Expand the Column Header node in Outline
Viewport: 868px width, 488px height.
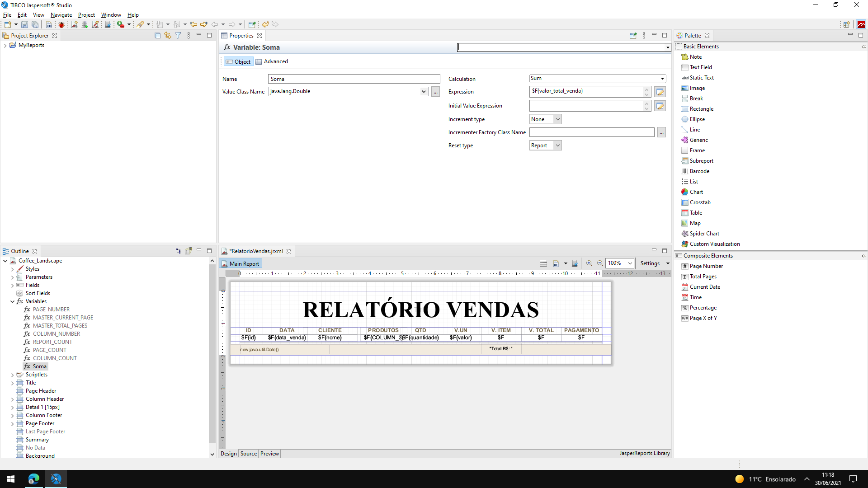[x=12, y=399]
